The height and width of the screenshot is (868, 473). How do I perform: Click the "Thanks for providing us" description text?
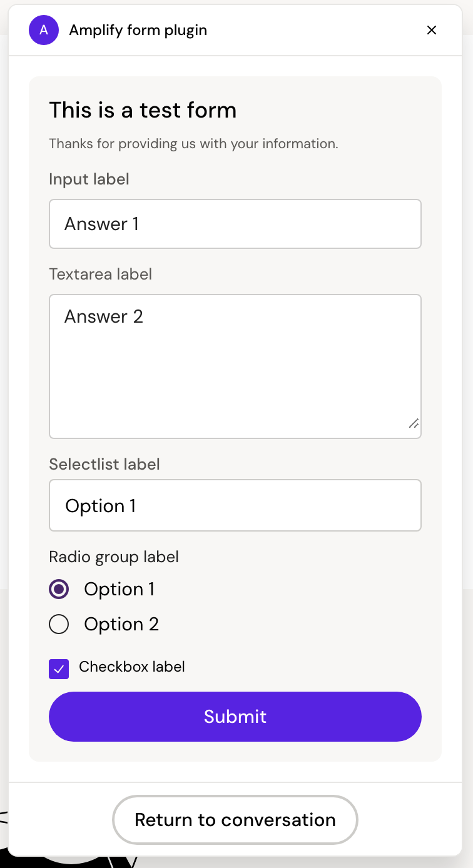[193, 144]
